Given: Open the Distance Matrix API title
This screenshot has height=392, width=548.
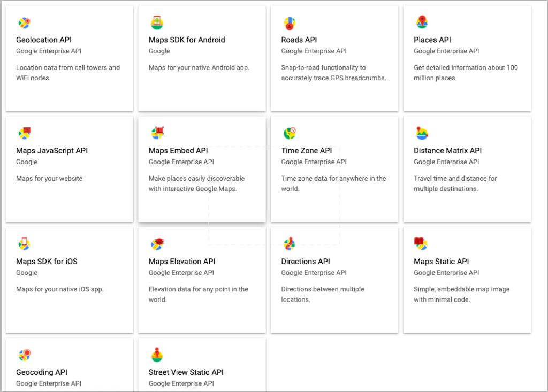Looking at the screenshot, I should pyautogui.click(x=447, y=151).
